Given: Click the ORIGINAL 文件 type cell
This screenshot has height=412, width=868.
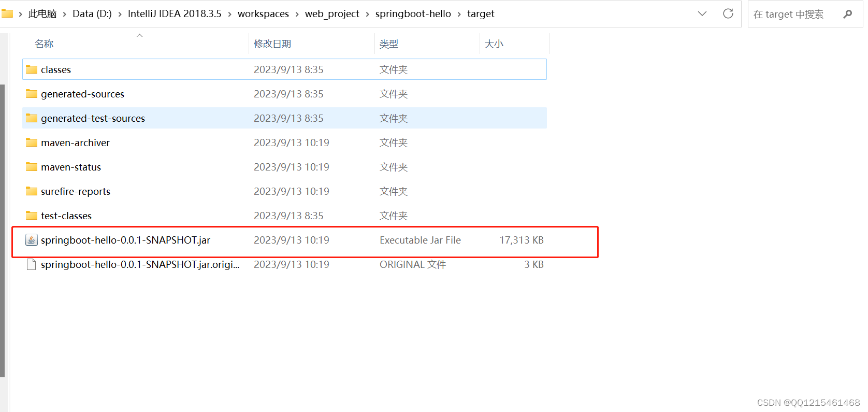Looking at the screenshot, I should pos(413,264).
